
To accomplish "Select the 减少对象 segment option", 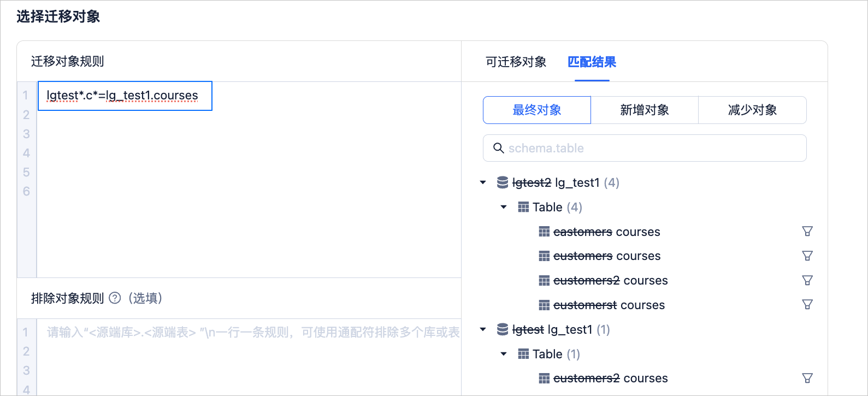I will point(752,110).
